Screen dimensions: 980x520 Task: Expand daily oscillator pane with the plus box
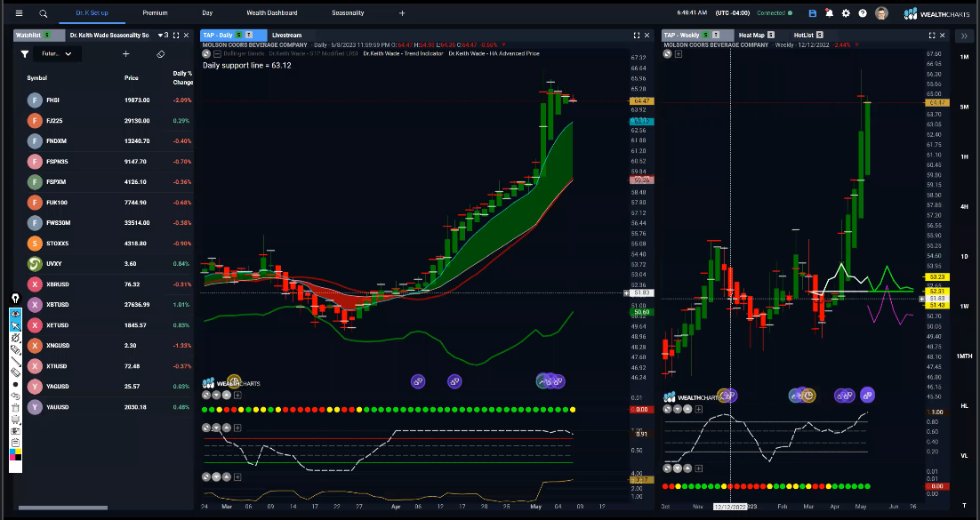click(x=237, y=428)
